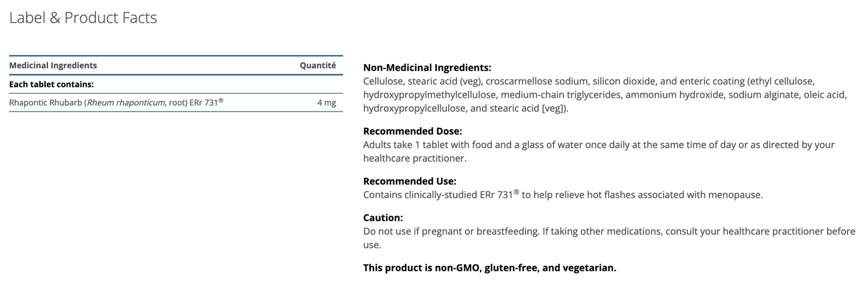Click the '4 mg' quantity value
Screen dimensions: 868x284
point(326,103)
